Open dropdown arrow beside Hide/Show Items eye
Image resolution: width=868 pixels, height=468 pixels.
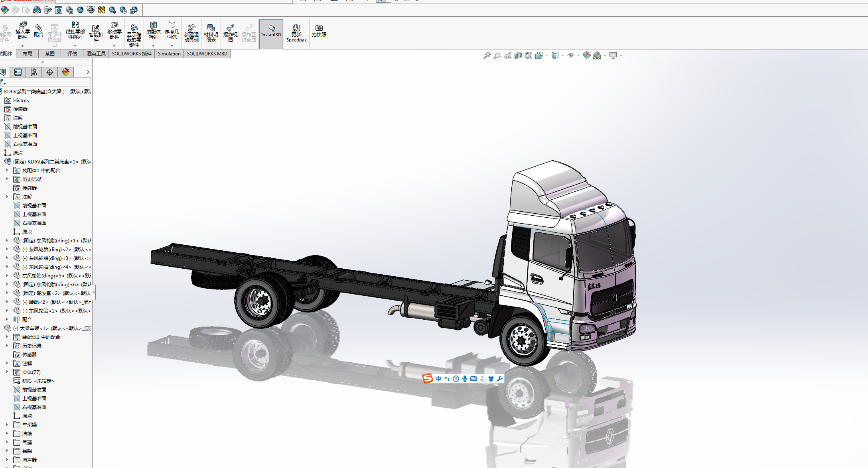578,56
